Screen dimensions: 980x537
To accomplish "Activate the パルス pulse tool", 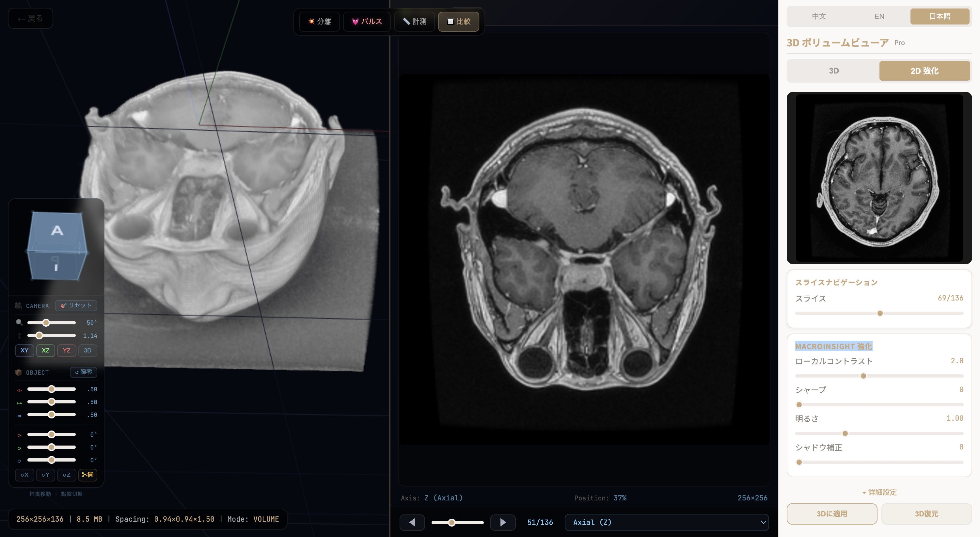I will [x=367, y=22].
